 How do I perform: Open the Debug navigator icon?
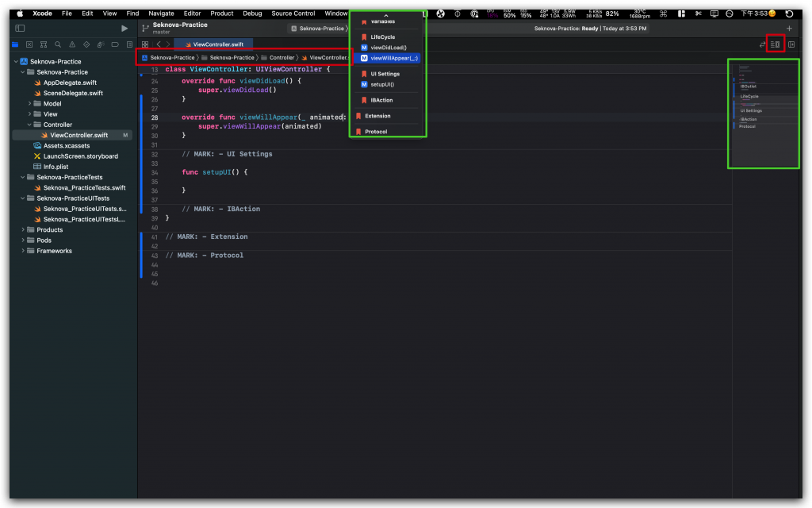[x=101, y=44]
